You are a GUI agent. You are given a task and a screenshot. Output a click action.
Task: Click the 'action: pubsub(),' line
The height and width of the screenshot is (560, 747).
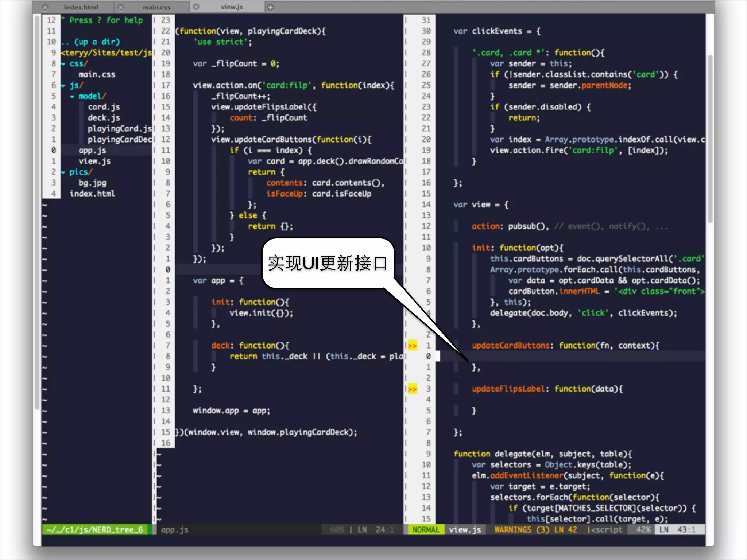(x=511, y=226)
